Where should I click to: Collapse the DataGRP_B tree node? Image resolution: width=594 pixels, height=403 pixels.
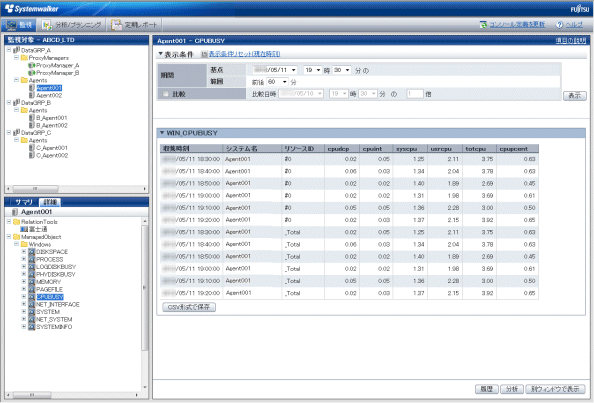[9, 103]
